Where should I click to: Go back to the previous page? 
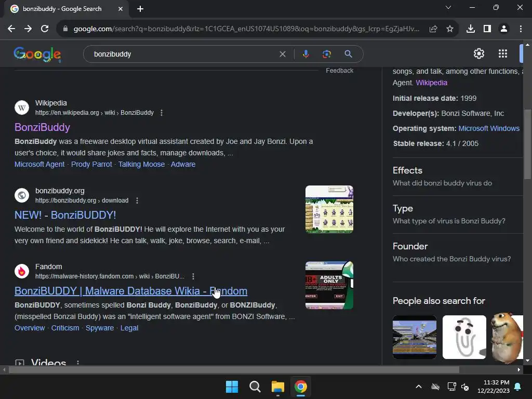[11, 29]
